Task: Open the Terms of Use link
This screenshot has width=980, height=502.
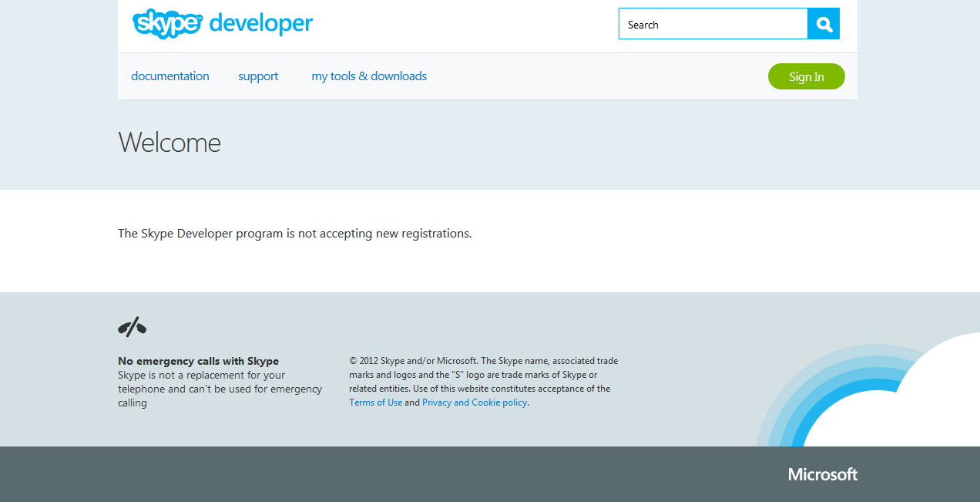Action: 375,403
